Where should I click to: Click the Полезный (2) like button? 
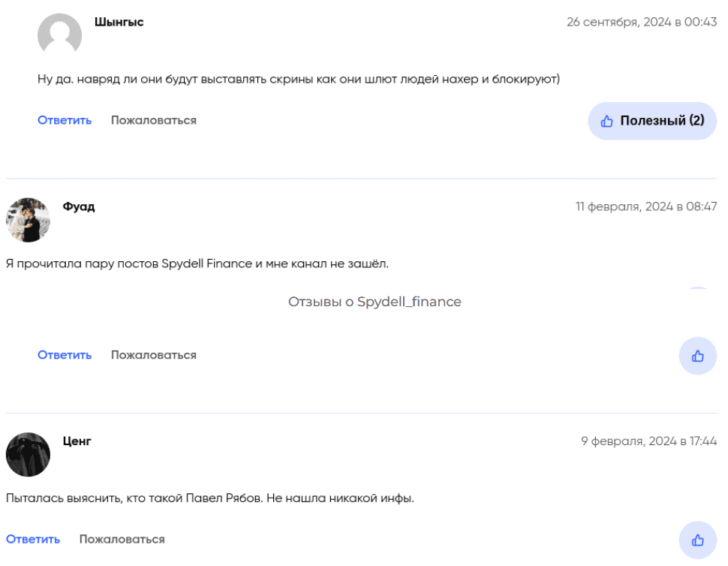tap(651, 121)
